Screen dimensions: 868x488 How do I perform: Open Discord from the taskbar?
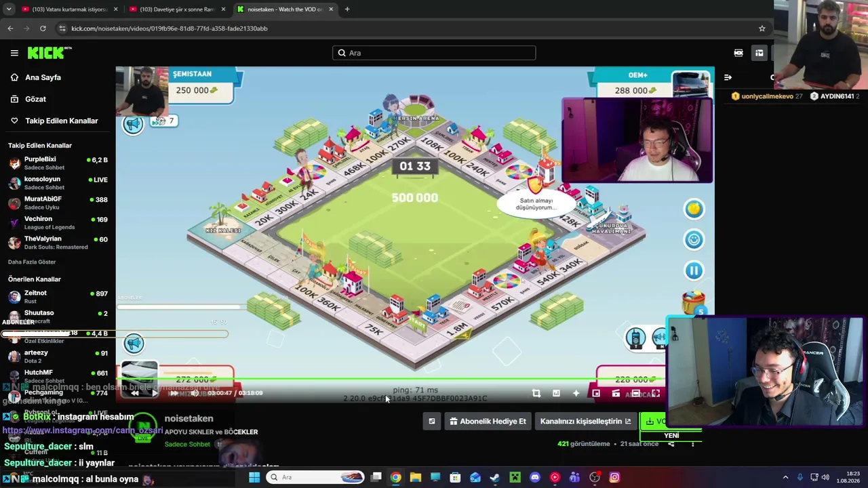tap(535, 477)
